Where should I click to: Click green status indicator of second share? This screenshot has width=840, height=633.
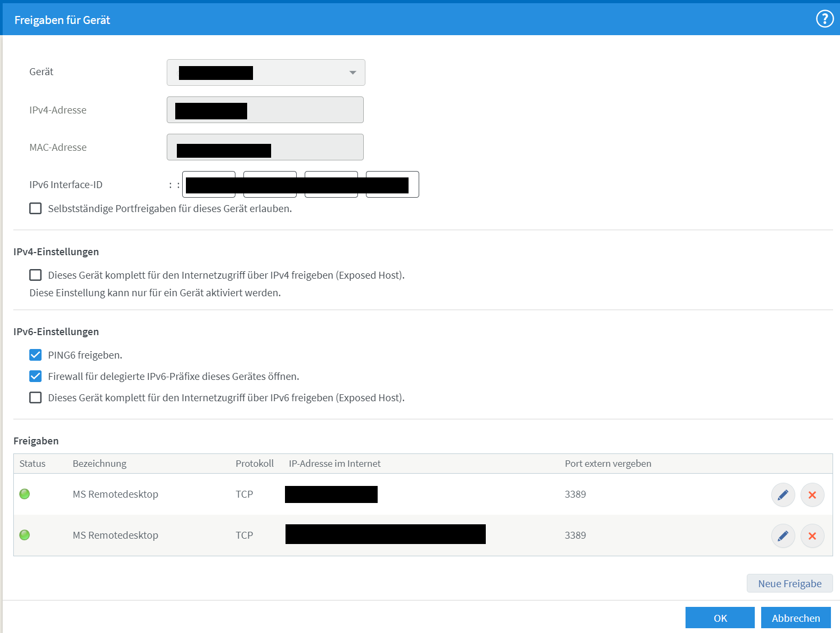point(25,535)
